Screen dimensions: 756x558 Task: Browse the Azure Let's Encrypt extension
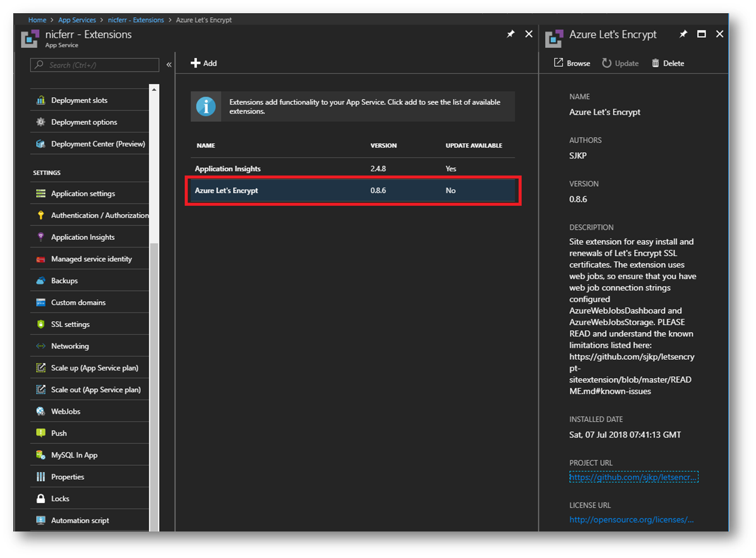pos(572,63)
